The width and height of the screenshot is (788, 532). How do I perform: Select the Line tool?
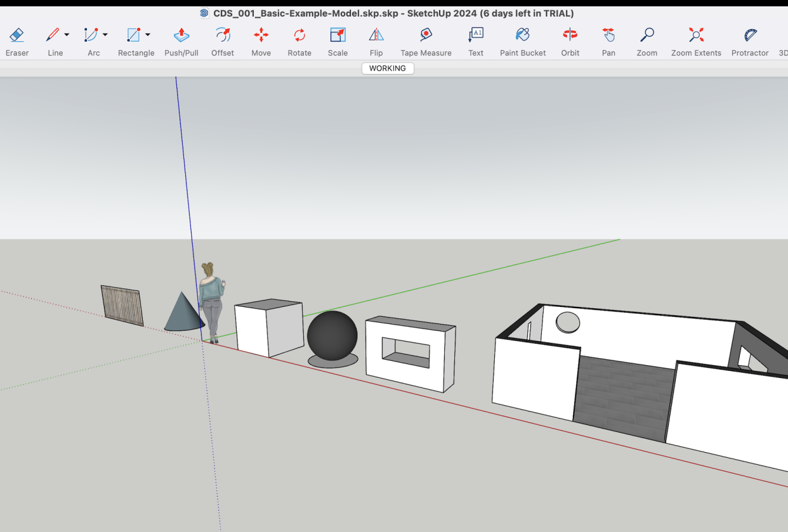click(53, 35)
